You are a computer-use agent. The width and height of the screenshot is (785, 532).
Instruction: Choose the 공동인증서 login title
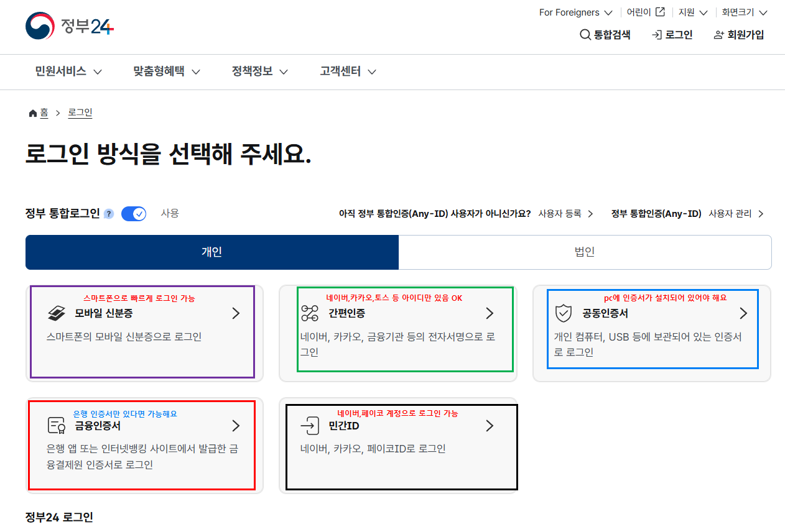[605, 313]
